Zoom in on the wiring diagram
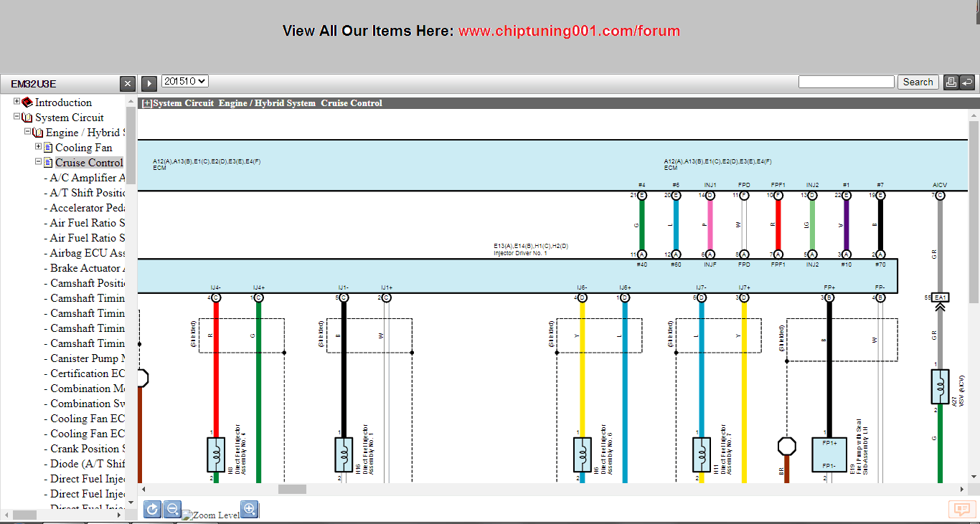Viewport: 980px width, 524px height. (x=249, y=510)
